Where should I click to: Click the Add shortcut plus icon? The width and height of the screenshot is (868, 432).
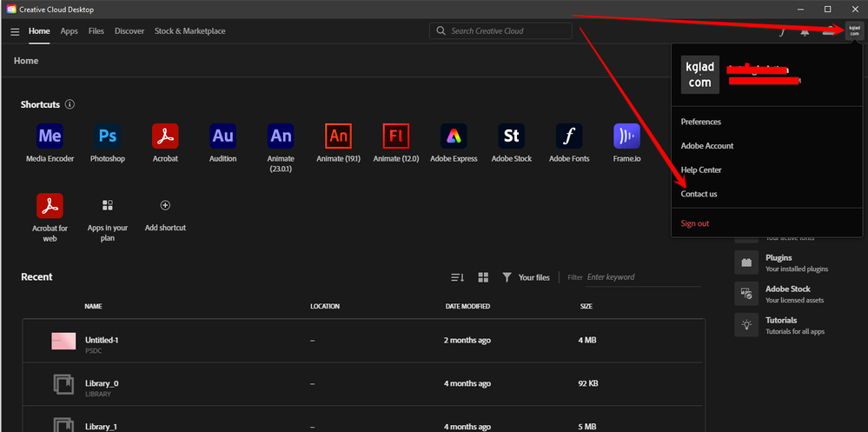165,205
